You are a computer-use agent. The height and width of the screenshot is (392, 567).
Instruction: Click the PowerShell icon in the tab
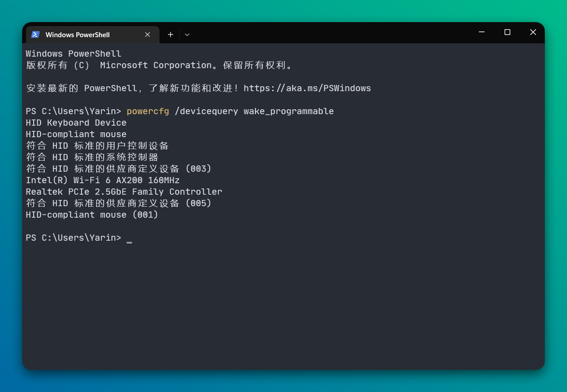click(35, 35)
